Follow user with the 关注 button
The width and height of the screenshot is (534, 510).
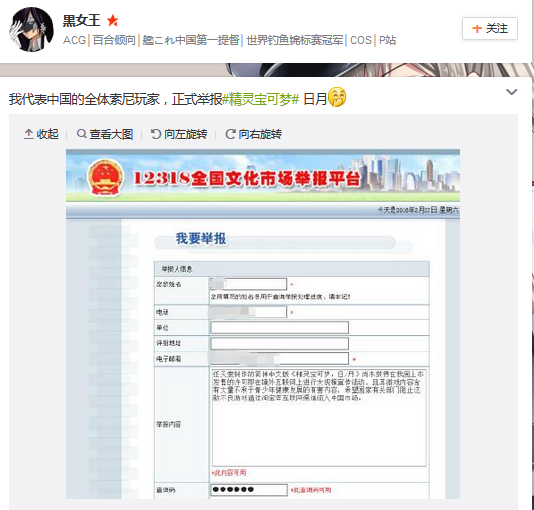[x=490, y=28]
